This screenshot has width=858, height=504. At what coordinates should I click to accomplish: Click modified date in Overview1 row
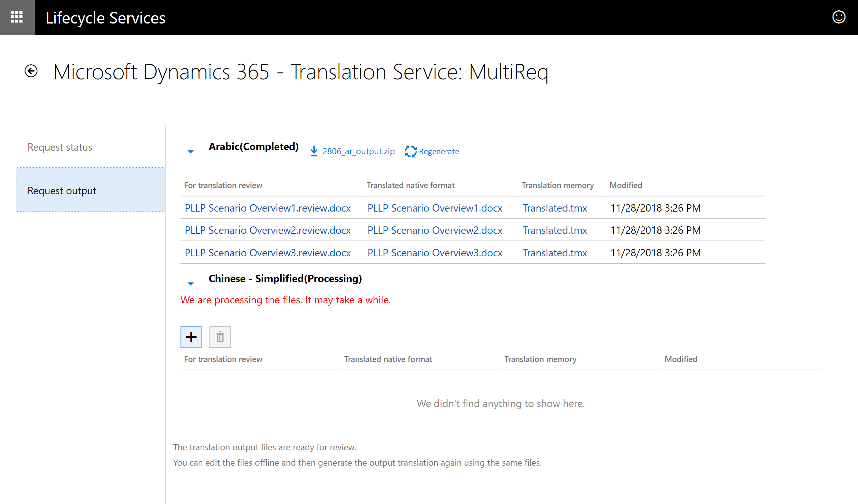point(655,208)
